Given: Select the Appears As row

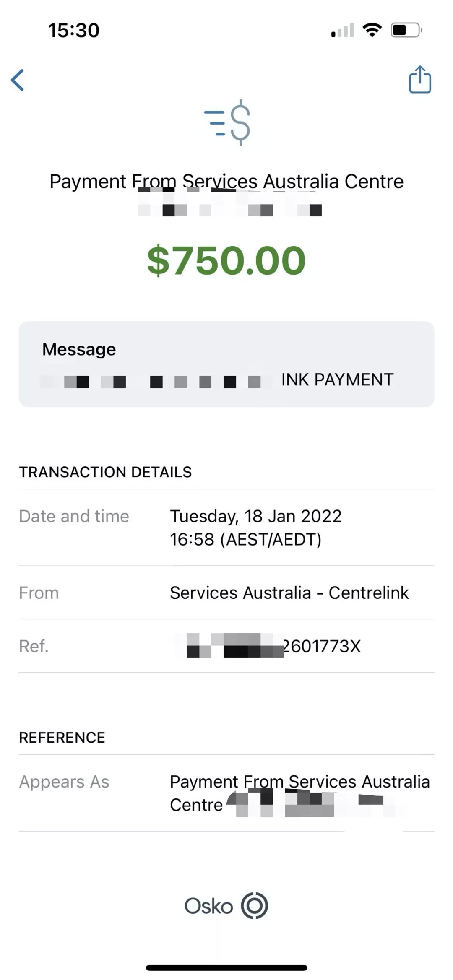Looking at the screenshot, I should click(226, 793).
